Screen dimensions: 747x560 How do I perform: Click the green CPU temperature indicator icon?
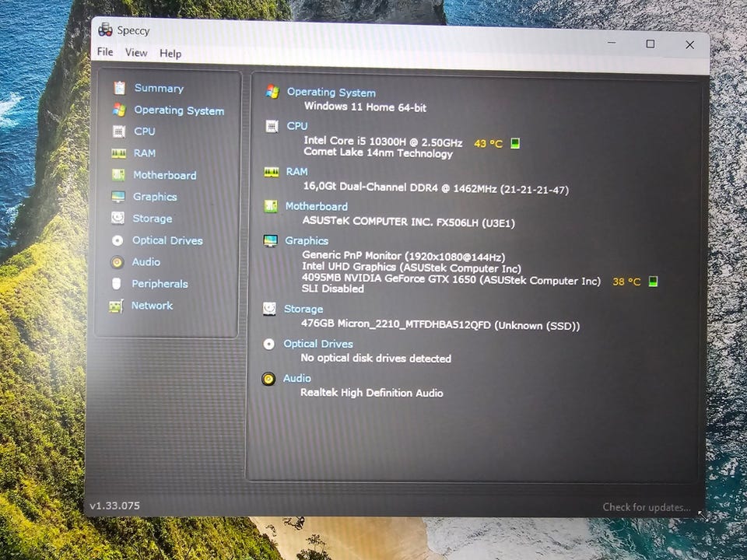pos(515,143)
